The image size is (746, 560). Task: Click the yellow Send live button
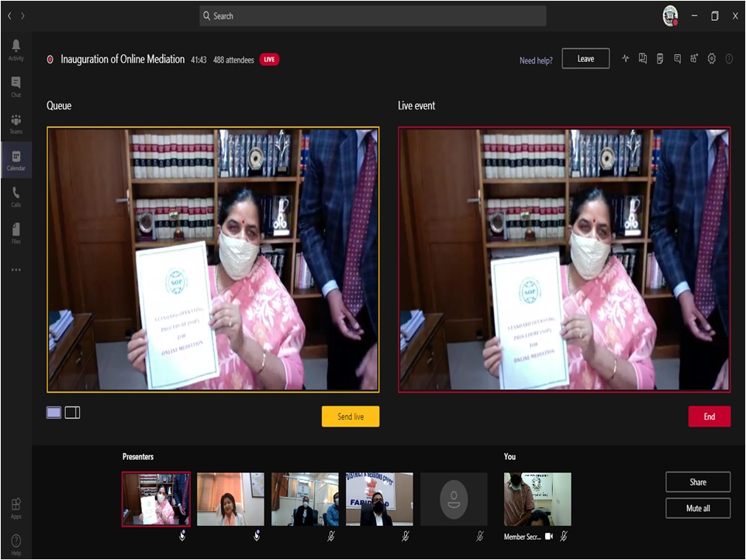tap(351, 417)
